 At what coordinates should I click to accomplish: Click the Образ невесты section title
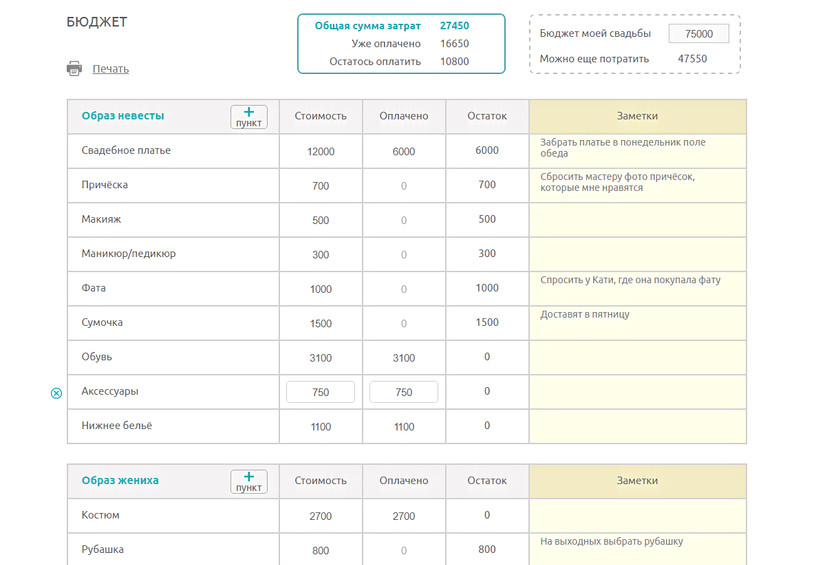tap(123, 115)
